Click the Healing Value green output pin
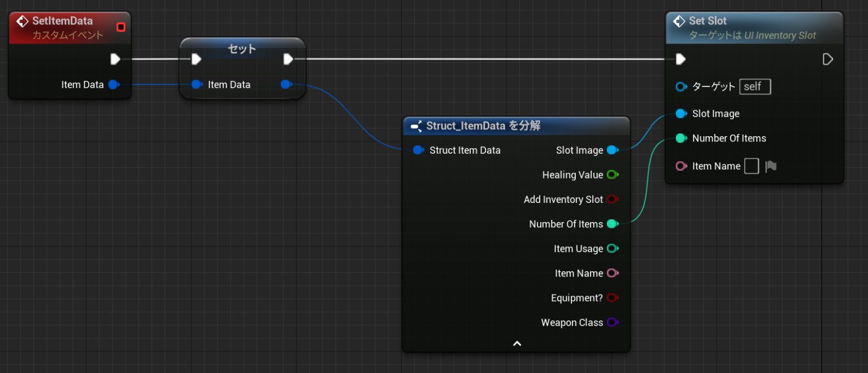Viewport: 868px width, 373px height. coord(612,175)
